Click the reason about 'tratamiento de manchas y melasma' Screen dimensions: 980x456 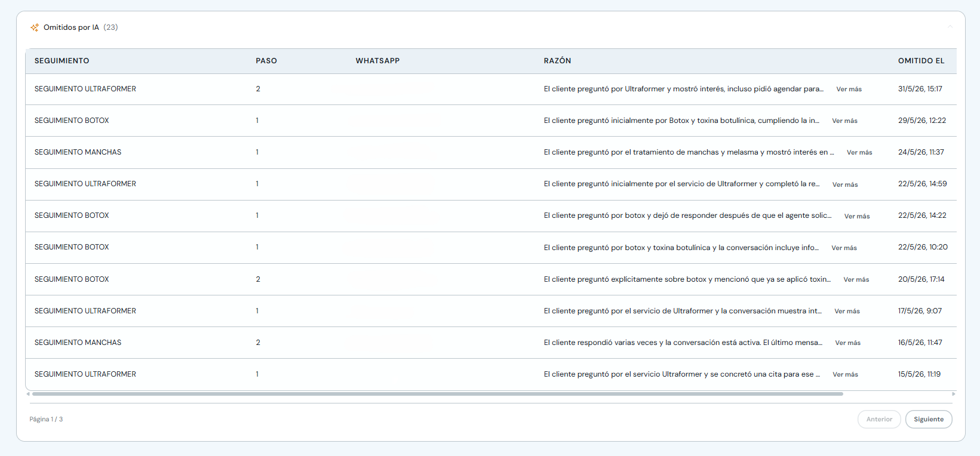(x=689, y=152)
